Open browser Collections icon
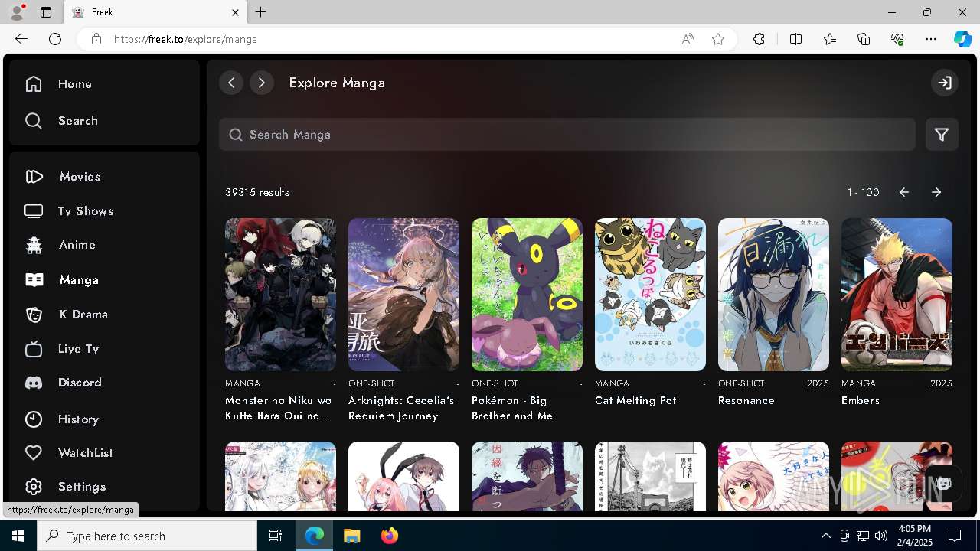 click(864, 39)
